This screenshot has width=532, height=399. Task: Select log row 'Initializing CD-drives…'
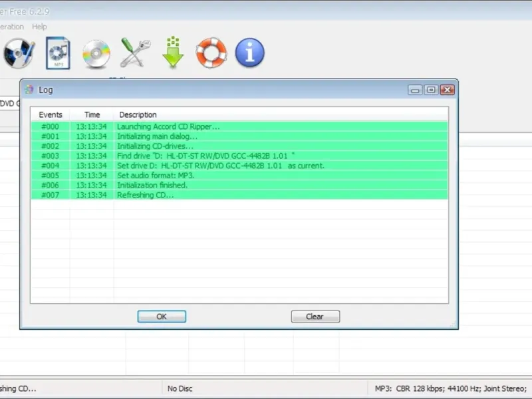(239, 146)
